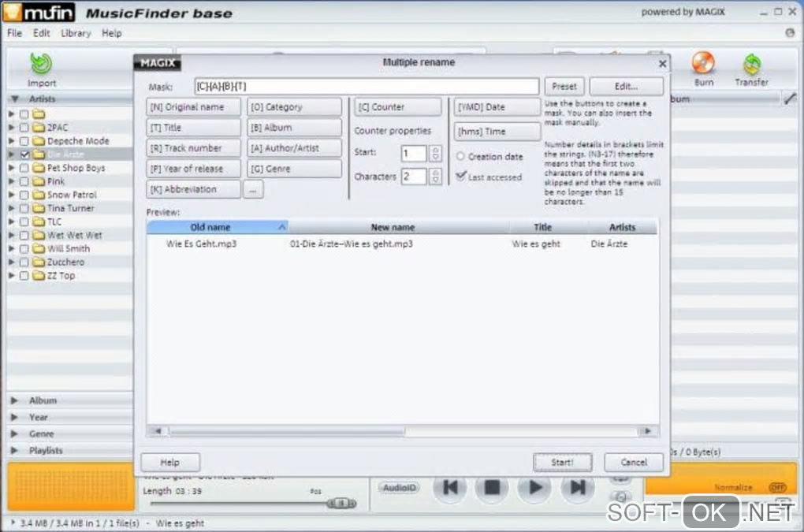Click the help icon in the menu bar
Viewport: 804px width, 532px height.
click(790, 33)
